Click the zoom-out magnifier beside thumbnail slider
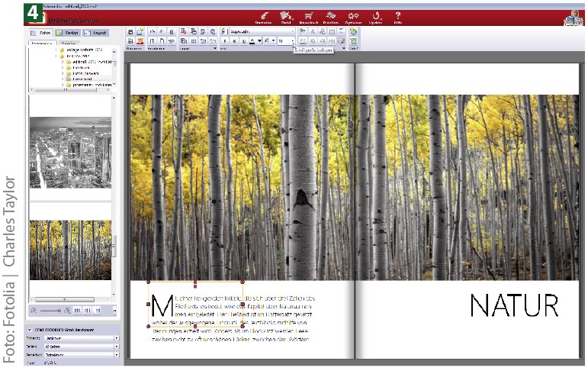Image resolution: width=588 pixels, height=371 pixels. [x=33, y=310]
